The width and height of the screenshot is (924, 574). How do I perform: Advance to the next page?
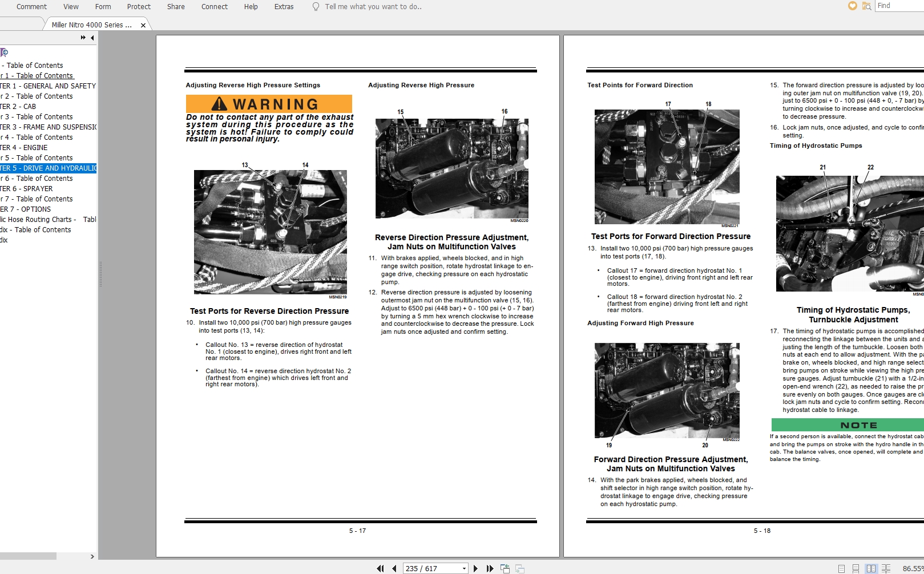475,568
